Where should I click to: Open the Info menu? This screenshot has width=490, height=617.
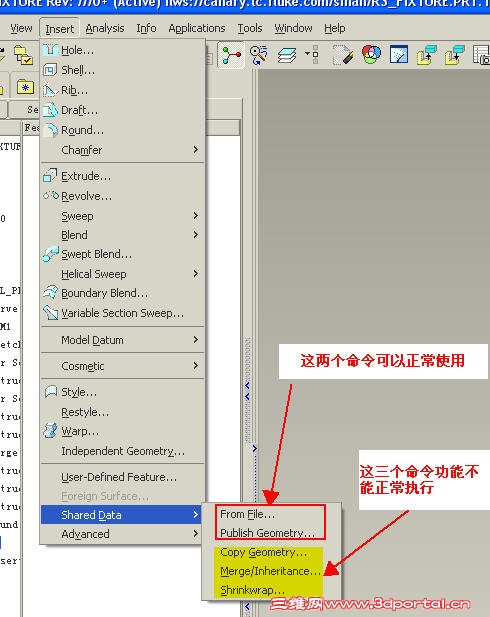click(146, 28)
